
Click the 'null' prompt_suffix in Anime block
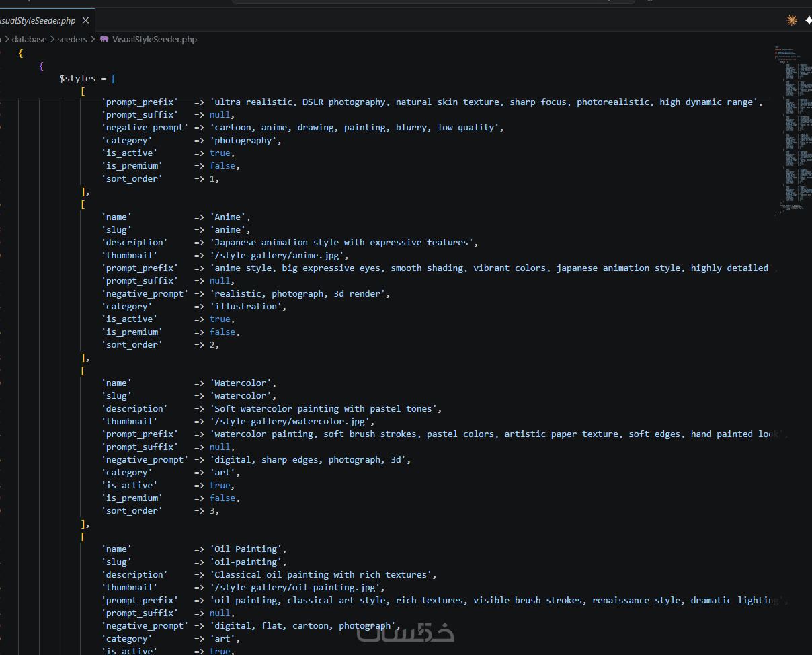point(220,281)
